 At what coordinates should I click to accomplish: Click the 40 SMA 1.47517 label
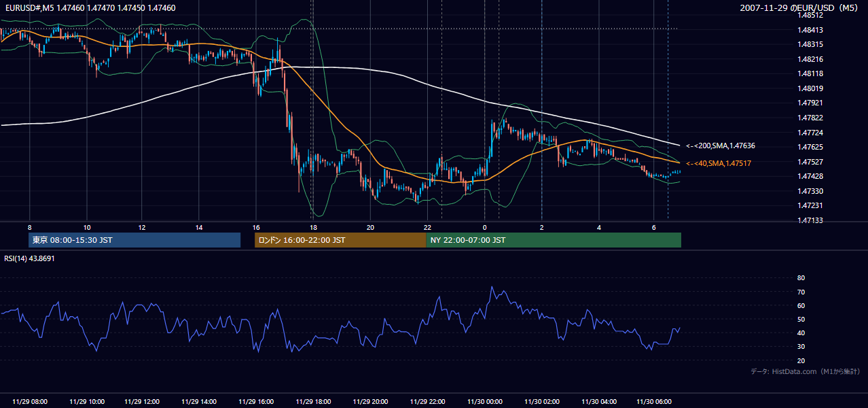pos(719,163)
